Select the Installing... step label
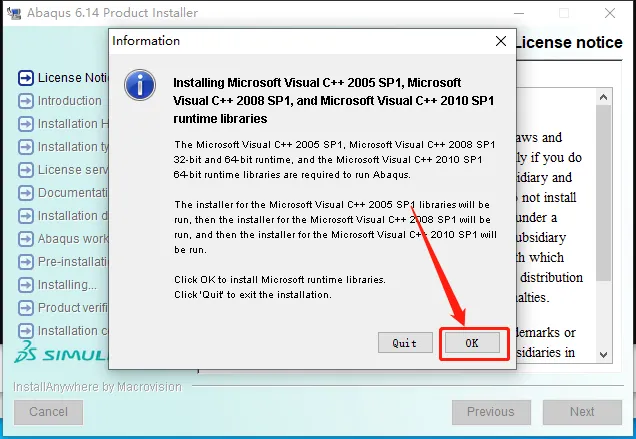The height and width of the screenshot is (439, 636). [x=67, y=285]
